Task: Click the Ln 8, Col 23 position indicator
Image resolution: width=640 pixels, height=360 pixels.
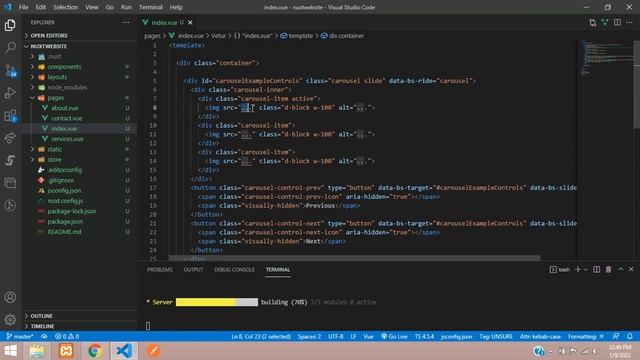Action: 261,336
